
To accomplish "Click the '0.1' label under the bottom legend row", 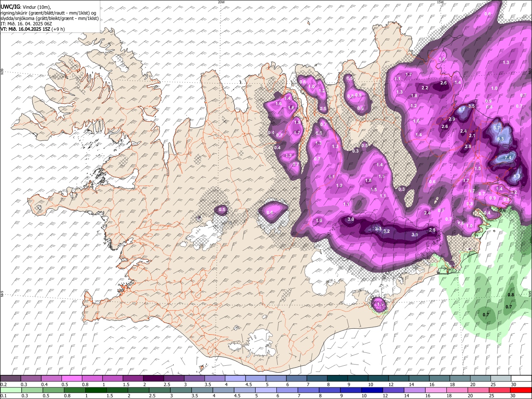I will (x=3, y=396).
